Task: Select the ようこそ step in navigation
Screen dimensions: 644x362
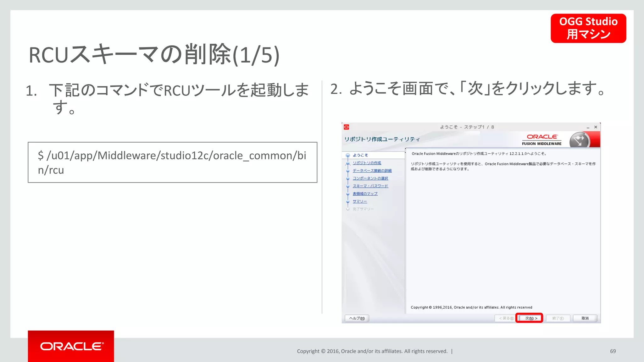Action: tap(360, 155)
